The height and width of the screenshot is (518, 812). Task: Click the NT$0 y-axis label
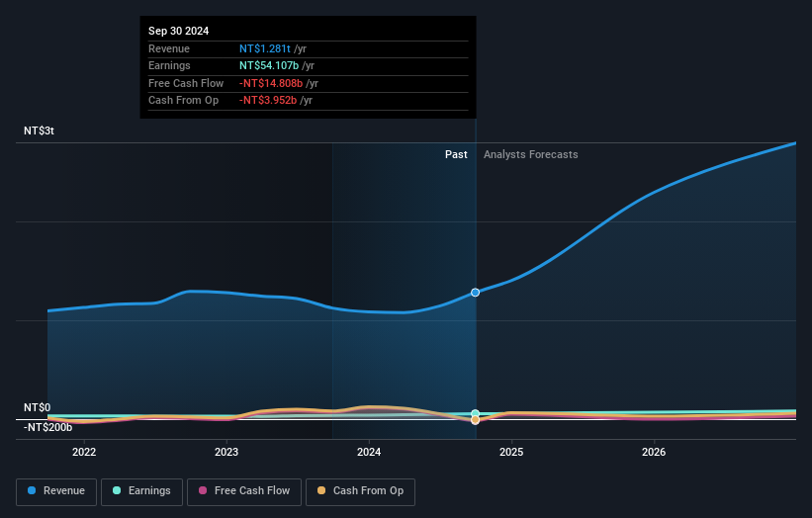(38, 407)
